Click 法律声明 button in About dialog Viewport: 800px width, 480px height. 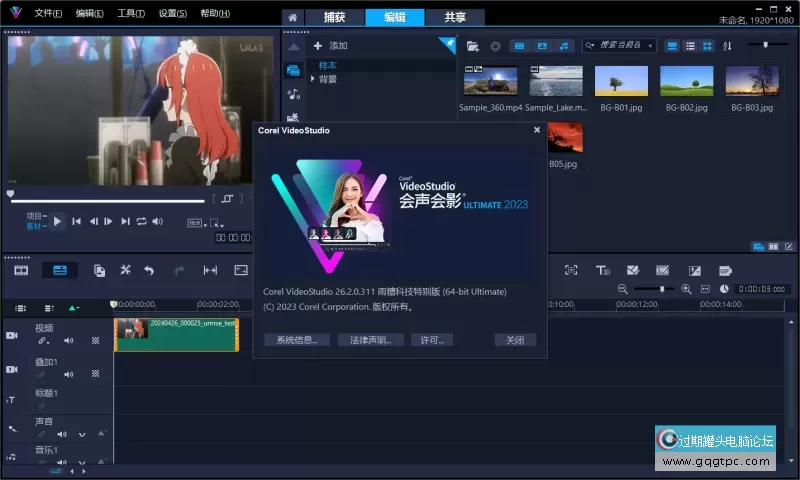370,340
